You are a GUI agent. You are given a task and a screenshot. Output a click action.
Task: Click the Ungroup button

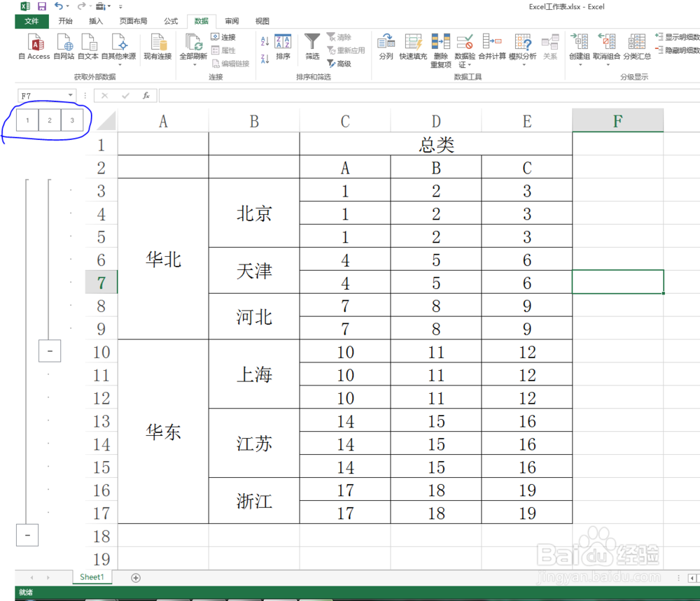(607, 45)
